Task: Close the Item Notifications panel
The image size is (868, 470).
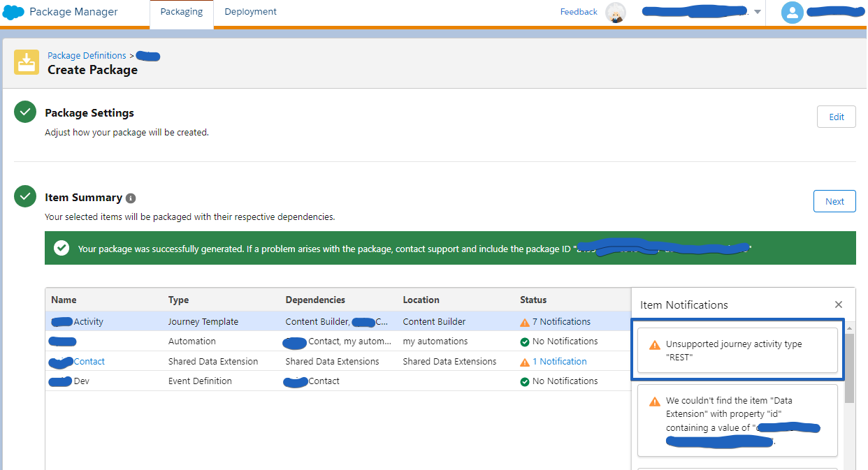Action: [x=839, y=304]
